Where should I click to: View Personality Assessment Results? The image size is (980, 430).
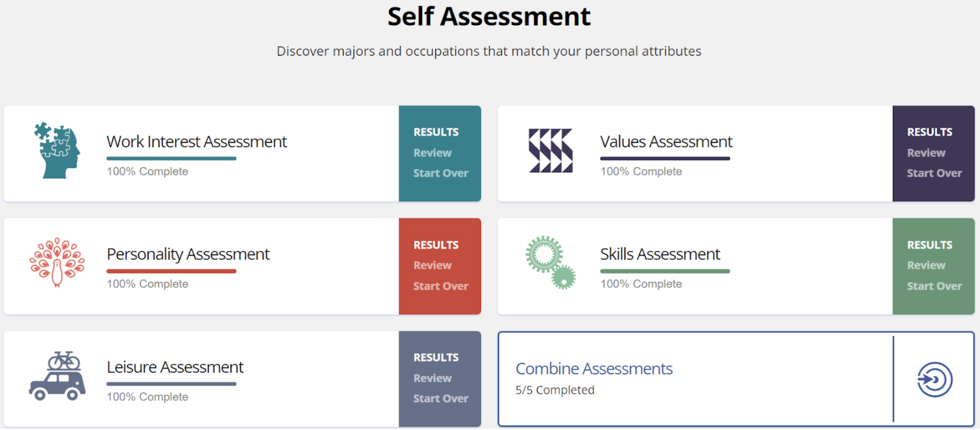436,245
